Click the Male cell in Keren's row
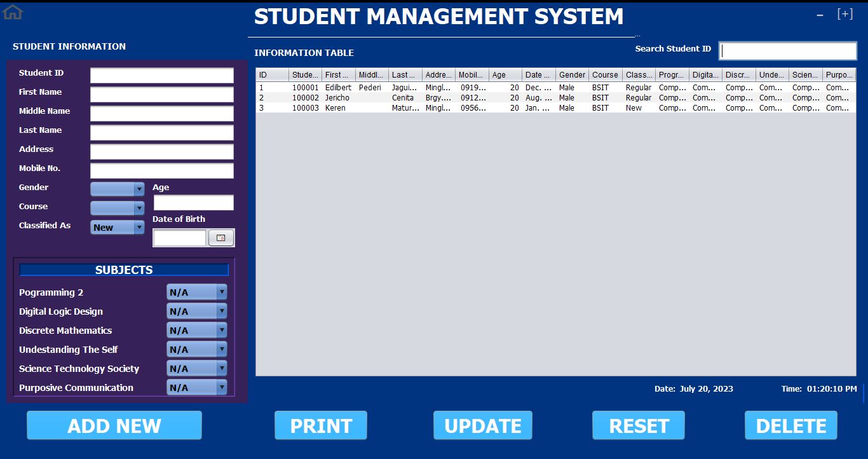The width and height of the screenshot is (868, 459). (572, 108)
